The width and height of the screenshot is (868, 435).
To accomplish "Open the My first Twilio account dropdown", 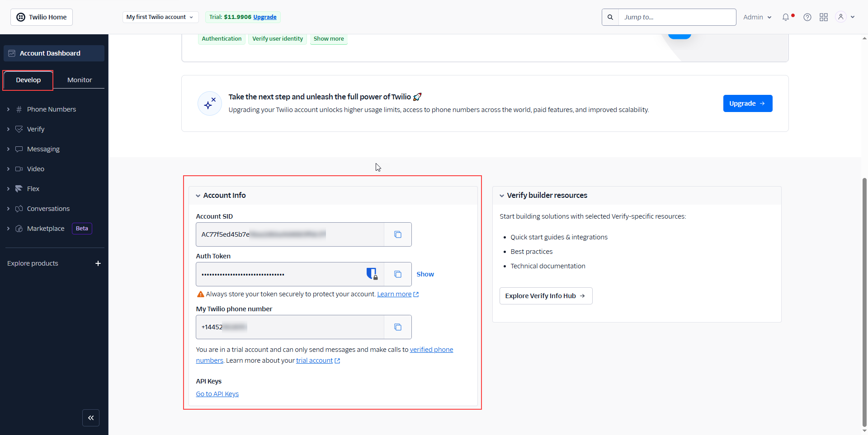I will [x=160, y=17].
